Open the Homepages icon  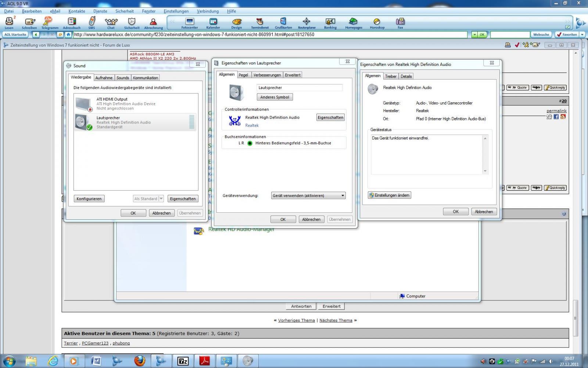pos(354,23)
